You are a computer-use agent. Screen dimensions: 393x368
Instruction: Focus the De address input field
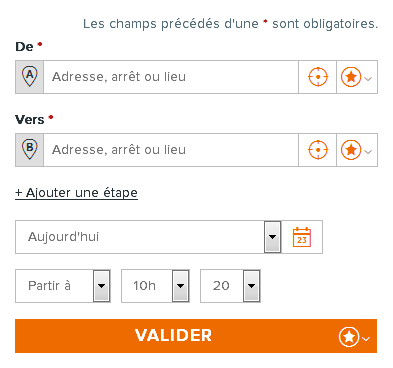(171, 77)
